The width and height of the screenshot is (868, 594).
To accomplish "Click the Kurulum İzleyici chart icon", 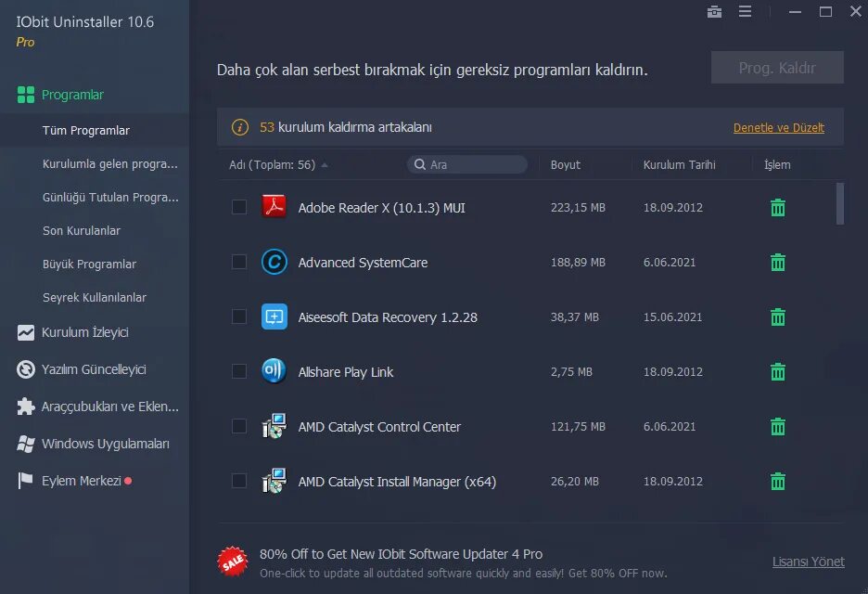I will (x=25, y=332).
